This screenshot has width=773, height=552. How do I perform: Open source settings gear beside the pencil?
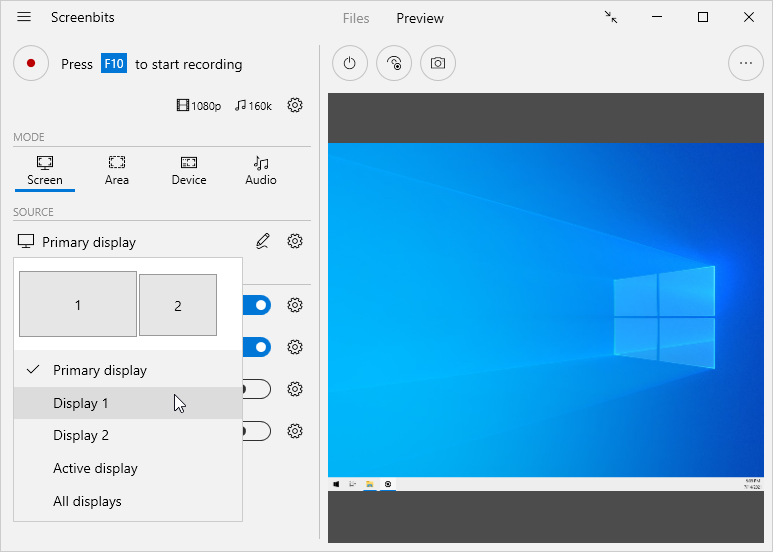coord(295,241)
